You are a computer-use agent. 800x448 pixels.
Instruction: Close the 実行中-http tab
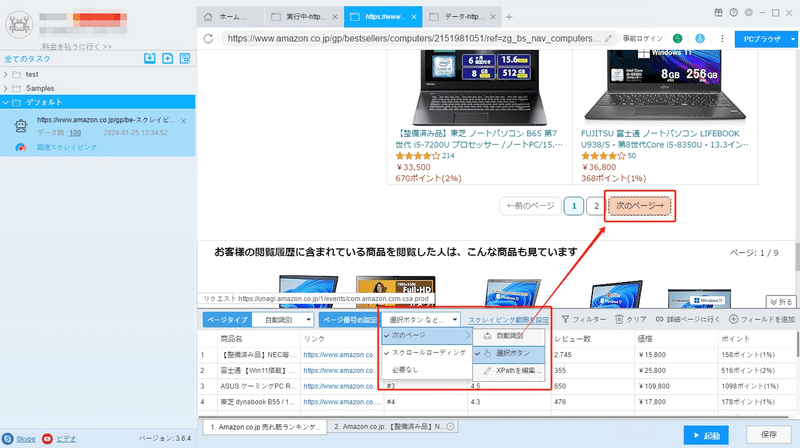(335, 17)
